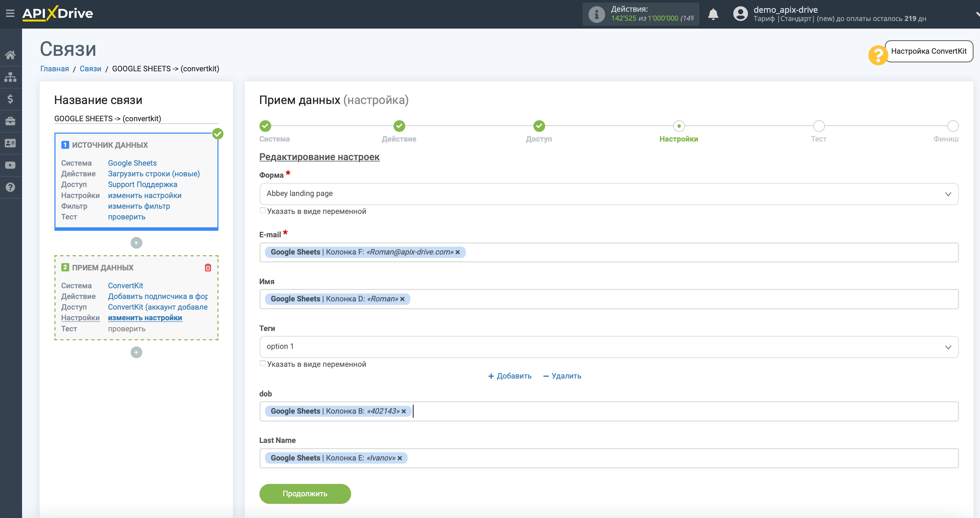Click Support Поддержка access link

tap(142, 185)
